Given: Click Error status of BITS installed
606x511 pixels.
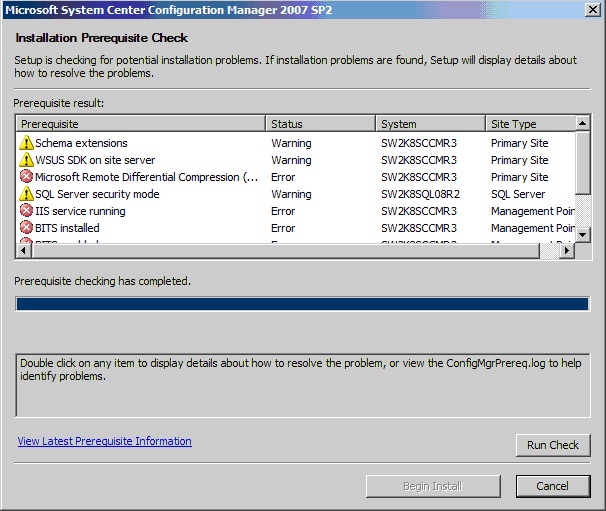Looking at the screenshot, I should (x=283, y=228).
